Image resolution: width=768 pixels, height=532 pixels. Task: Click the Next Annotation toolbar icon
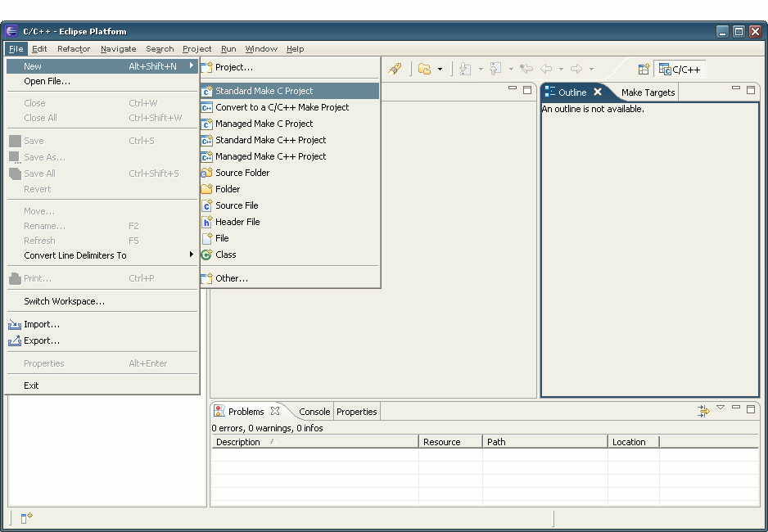click(x=465, y=69)
